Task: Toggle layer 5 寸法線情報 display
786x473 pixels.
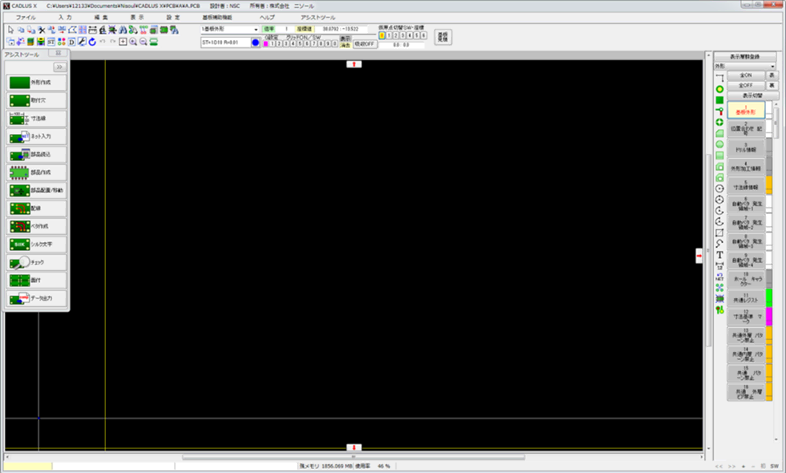Action: (x=746, y=185)
